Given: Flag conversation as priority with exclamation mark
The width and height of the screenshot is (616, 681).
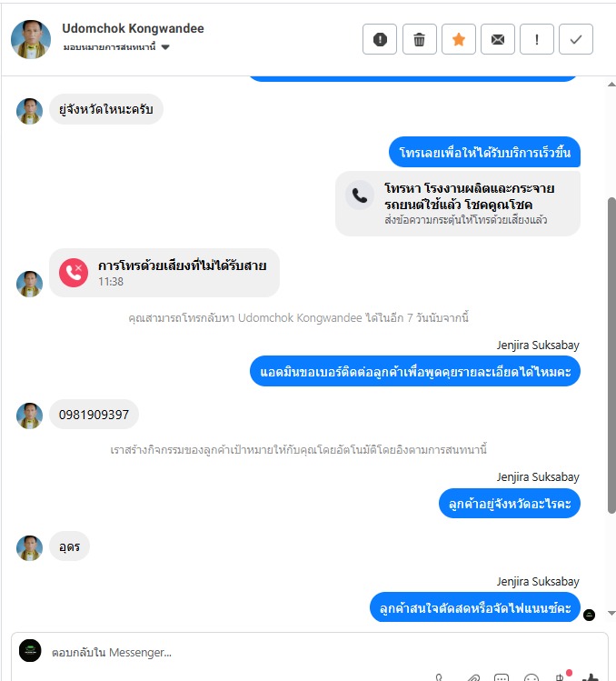Looking at the screenshot, I should [537, 39].
